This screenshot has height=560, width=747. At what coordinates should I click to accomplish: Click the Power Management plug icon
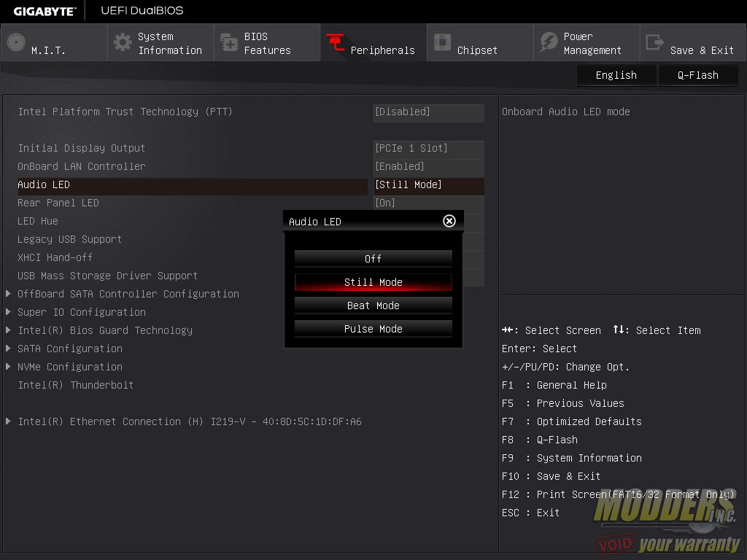coord(549,42)
